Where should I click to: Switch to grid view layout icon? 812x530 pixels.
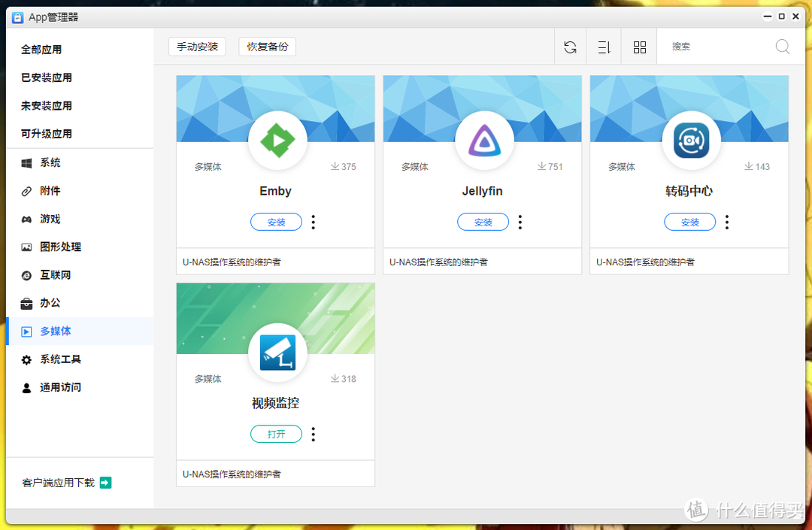[638, 47]
